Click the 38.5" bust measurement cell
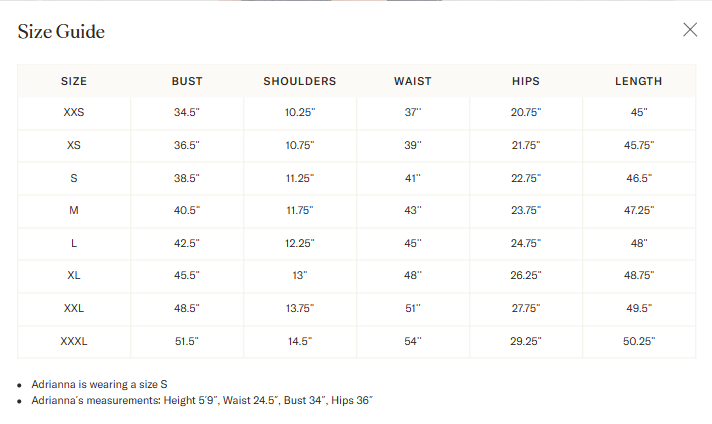The height and width of the screenshot is (424, 712). [187, 178]
